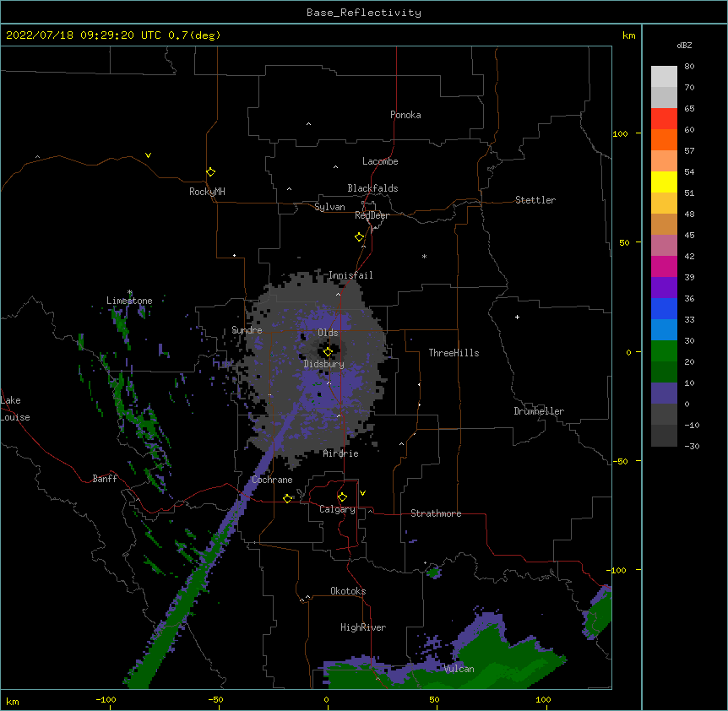The height and width of the screenshot is (711, 728).
Task: Click the Banff label
Action: pos(105,479)
